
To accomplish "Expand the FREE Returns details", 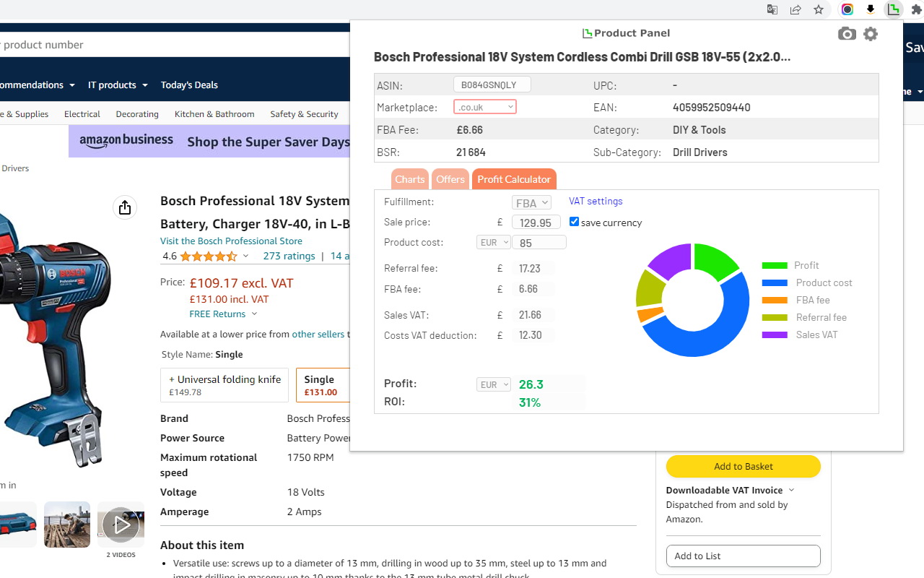I will (223, 314).
